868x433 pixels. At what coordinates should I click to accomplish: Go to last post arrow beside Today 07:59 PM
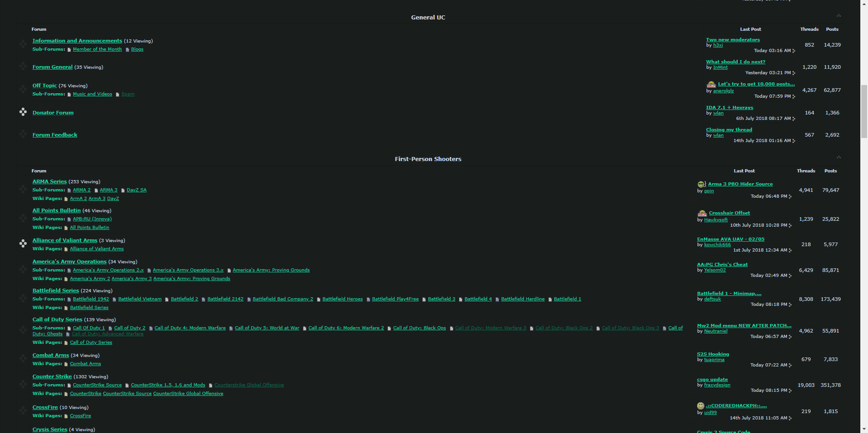794,96
